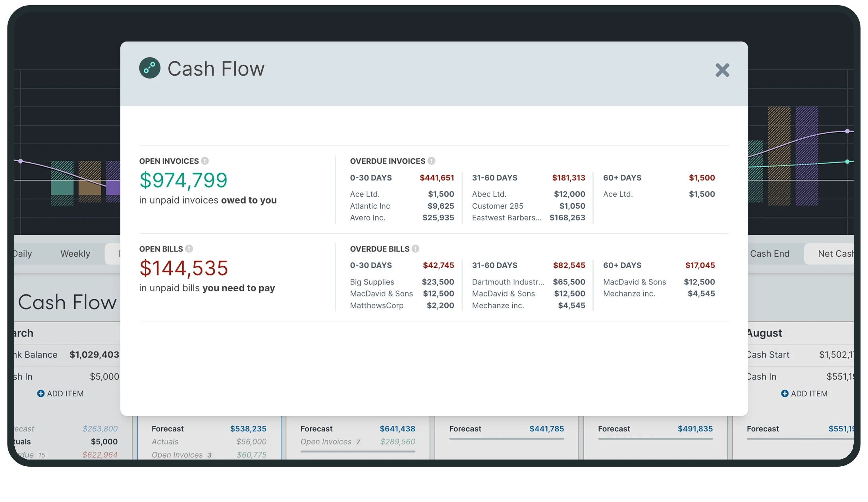
Task: Click the plus icon on March's ADD ITEM
Action: coord(41,393)
